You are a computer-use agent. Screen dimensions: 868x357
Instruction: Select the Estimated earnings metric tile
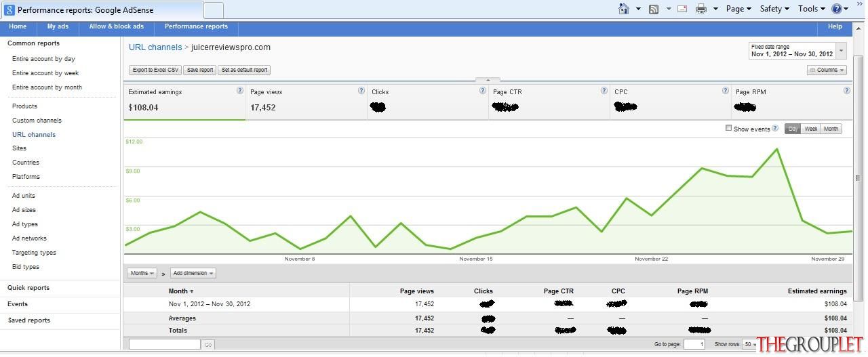184,102
